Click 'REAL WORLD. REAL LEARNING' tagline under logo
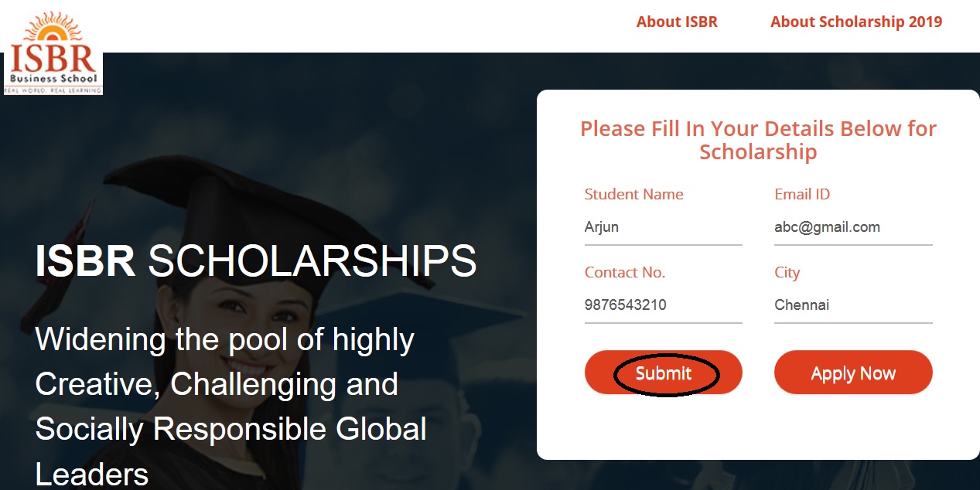 (53, 90)
